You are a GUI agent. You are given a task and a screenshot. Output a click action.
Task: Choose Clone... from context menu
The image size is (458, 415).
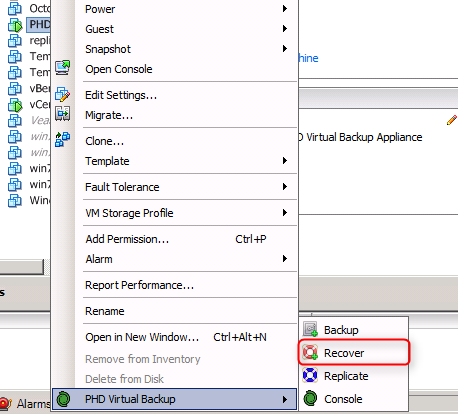click(174, 141)
